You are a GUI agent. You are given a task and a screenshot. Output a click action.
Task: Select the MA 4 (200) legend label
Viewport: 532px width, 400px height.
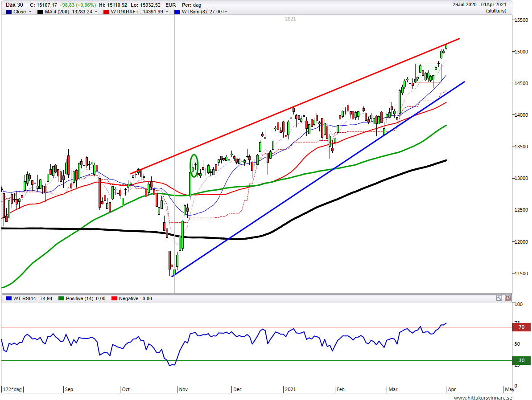tap(69, 12)
